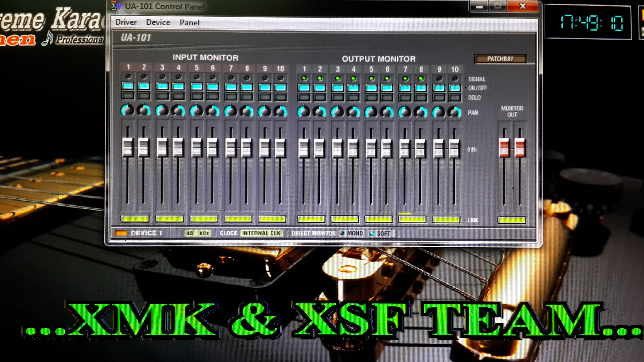The width and height of the screenshot is (644, 362).
Task: Click the PAN knob of Output channel 3
Action: click(337, 112)
